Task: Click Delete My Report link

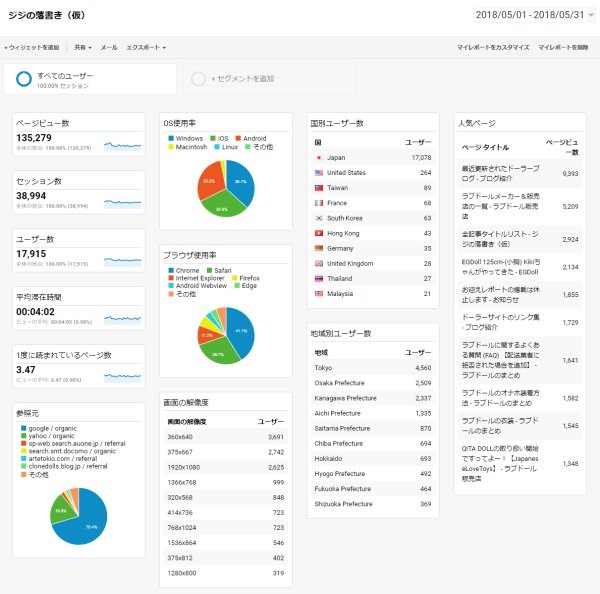Action: [563, 47]
